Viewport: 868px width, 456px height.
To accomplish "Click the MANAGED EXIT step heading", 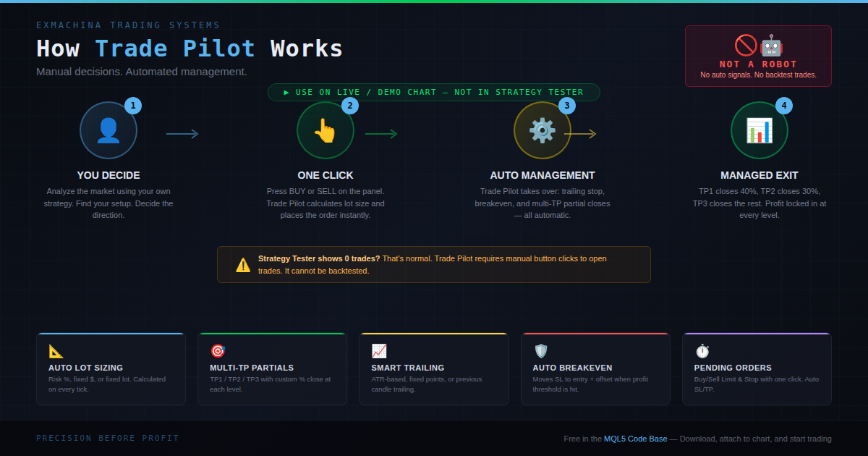I will 759,175.
